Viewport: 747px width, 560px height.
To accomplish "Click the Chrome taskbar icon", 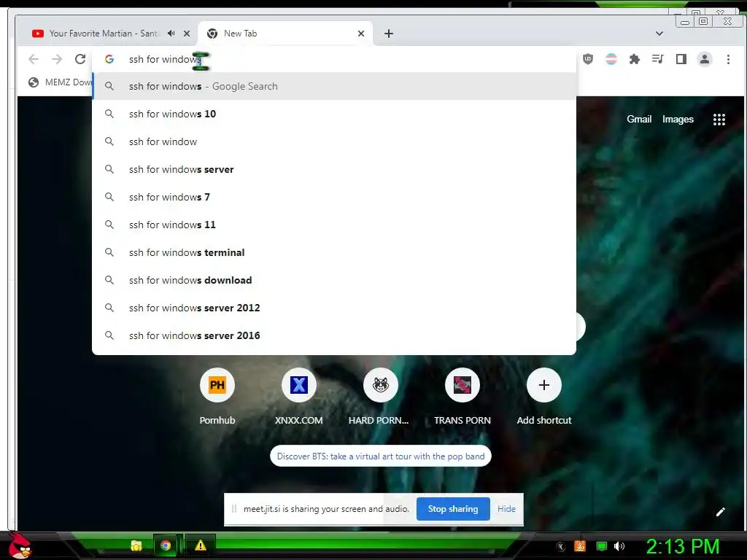I will (166, 545).
